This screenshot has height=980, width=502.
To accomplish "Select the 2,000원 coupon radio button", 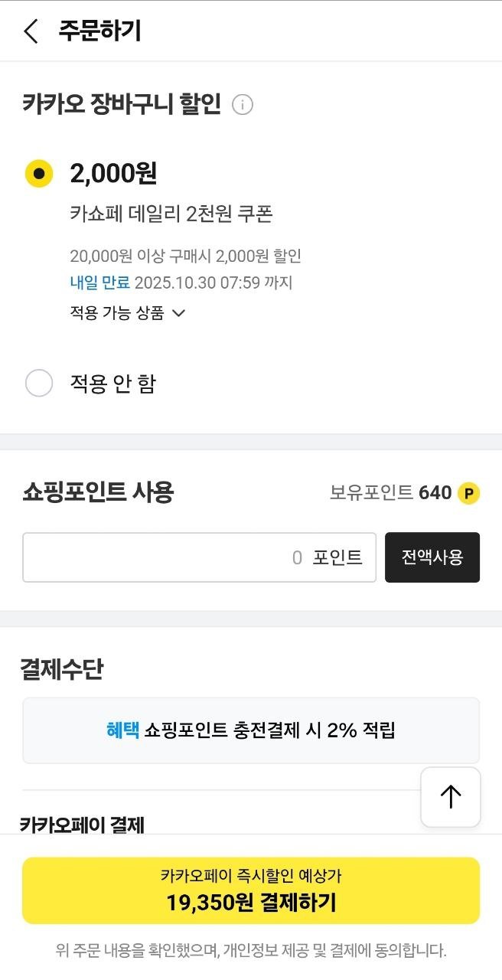I will [x=39, y=174].
